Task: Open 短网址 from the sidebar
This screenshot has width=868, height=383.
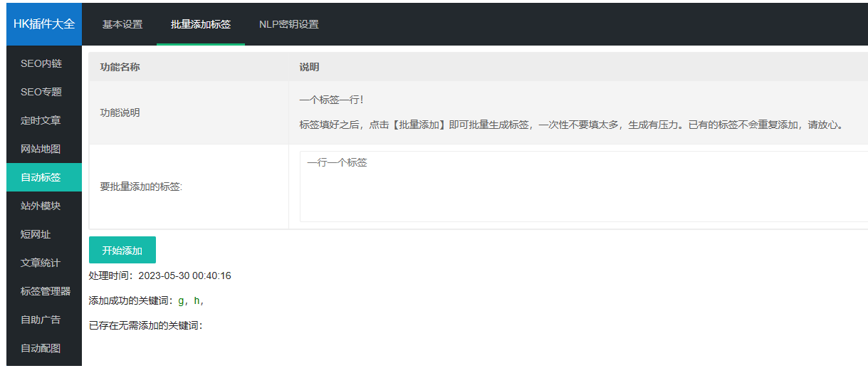Action: [36, 234]
